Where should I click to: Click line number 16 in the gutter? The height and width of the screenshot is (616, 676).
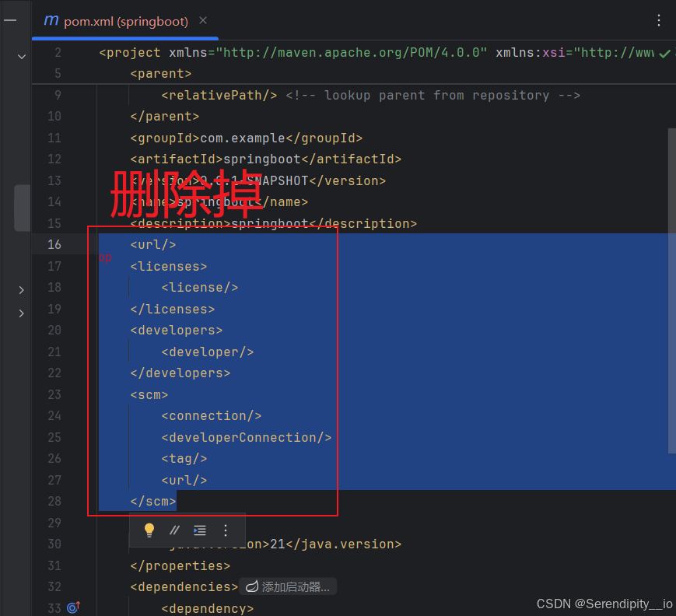tap(54, 244)
